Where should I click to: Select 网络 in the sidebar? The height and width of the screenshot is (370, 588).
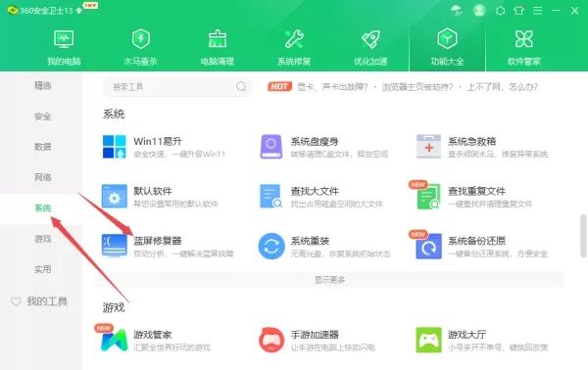[42, 177]
